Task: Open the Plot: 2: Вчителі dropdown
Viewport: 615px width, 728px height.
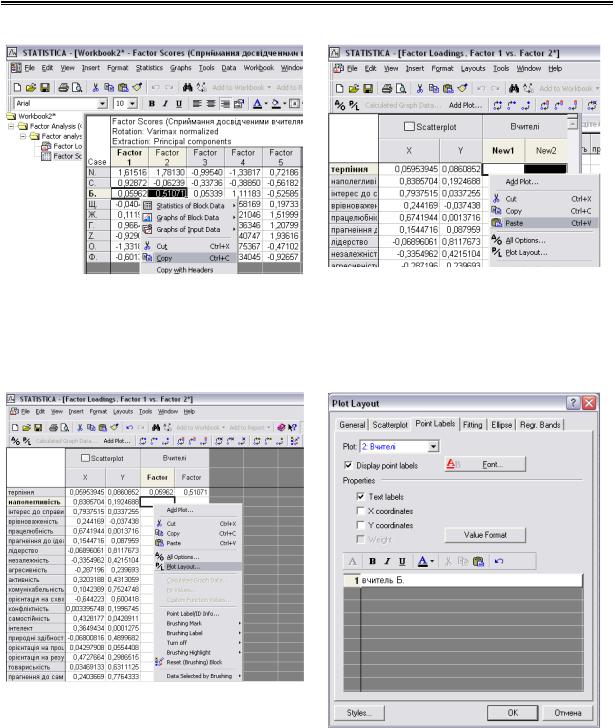Action: coord(433,447)
